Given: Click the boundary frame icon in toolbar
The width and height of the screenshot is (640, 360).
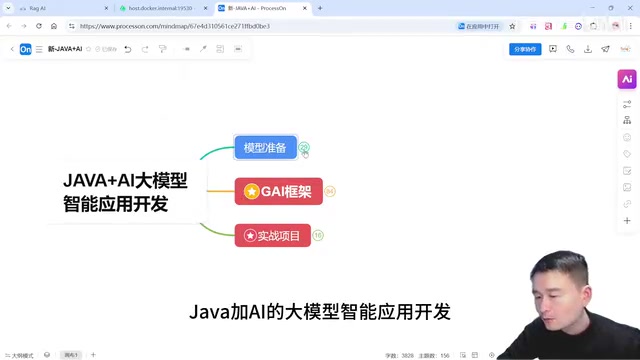Looking at the screenshot, I should (238, 49).
